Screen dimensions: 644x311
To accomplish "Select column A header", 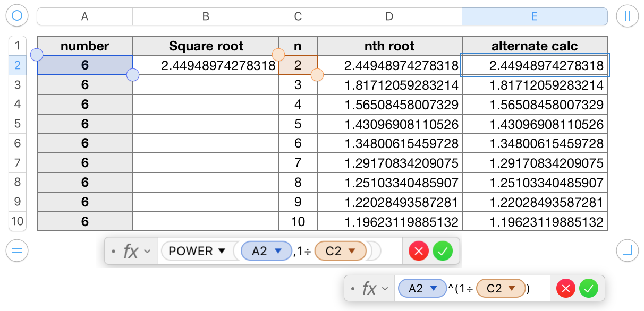I will pyautogui.click(x=84, y=16).
